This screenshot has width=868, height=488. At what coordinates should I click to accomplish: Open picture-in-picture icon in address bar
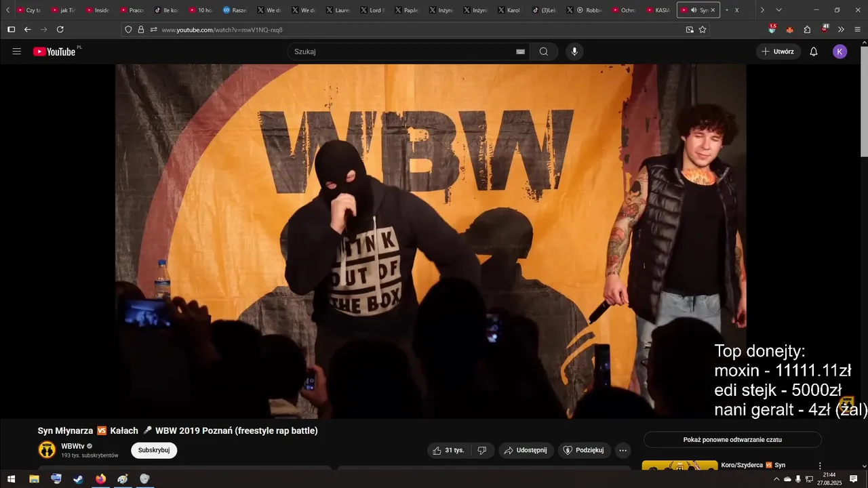pyautogui.click(x=690, y=30)
